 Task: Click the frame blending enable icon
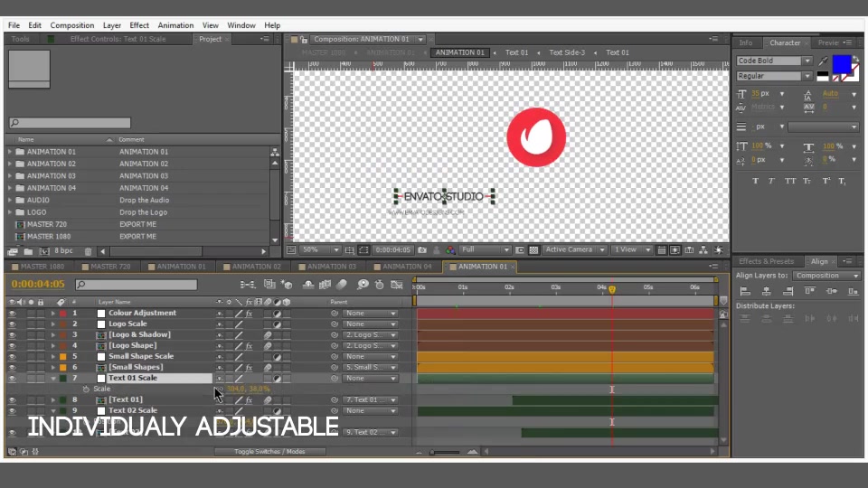point(325,285)
